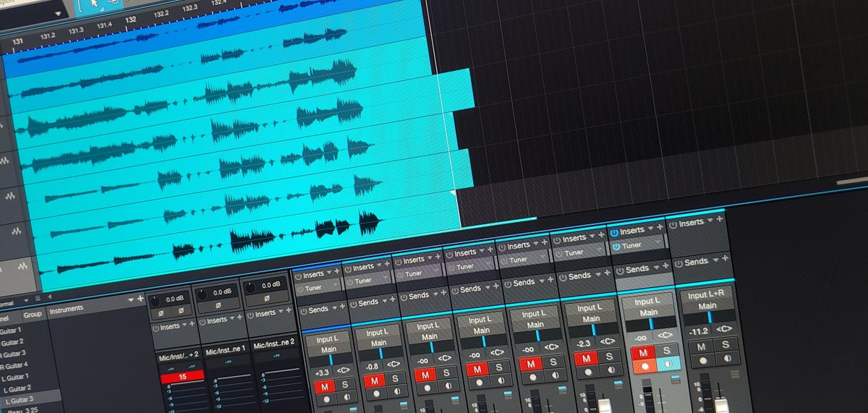Add an insert on the -2.3 channel
Viewport: 868px width, 413px height.
coord(600,236)
